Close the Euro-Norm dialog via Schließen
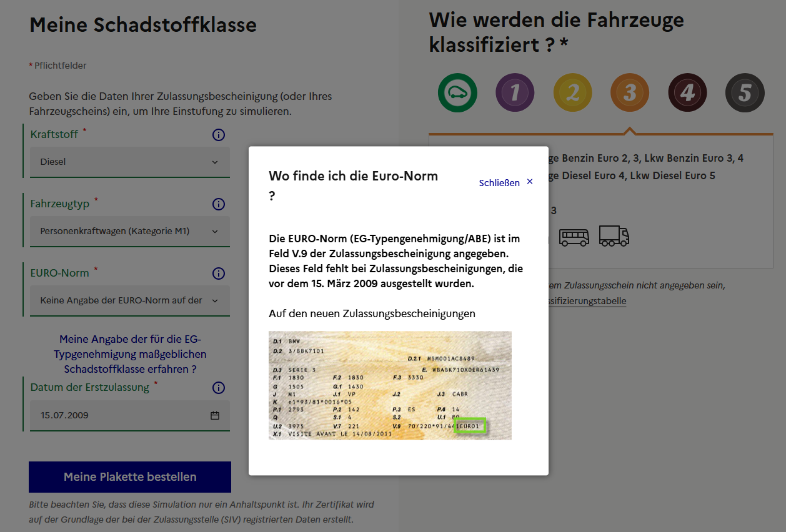This screenshot has height=532, width=786. point(506,183)
